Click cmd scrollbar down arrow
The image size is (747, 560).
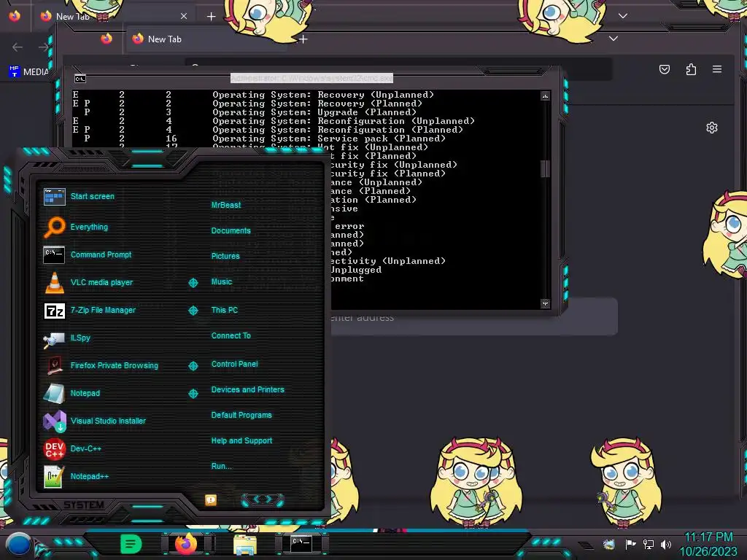coord(545,303)
